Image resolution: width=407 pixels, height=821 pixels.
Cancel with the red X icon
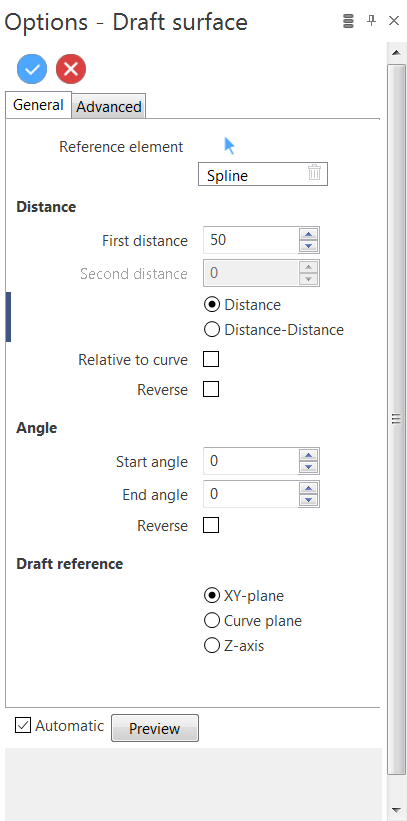coord(71,69)
